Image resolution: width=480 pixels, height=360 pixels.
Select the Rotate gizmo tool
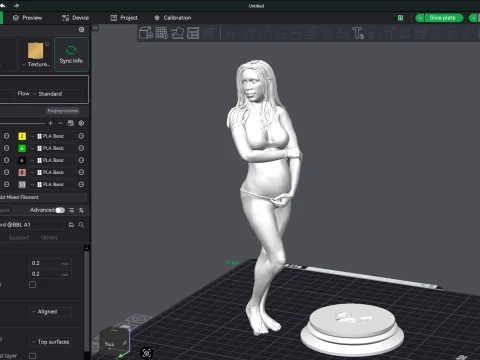(249, 33)
